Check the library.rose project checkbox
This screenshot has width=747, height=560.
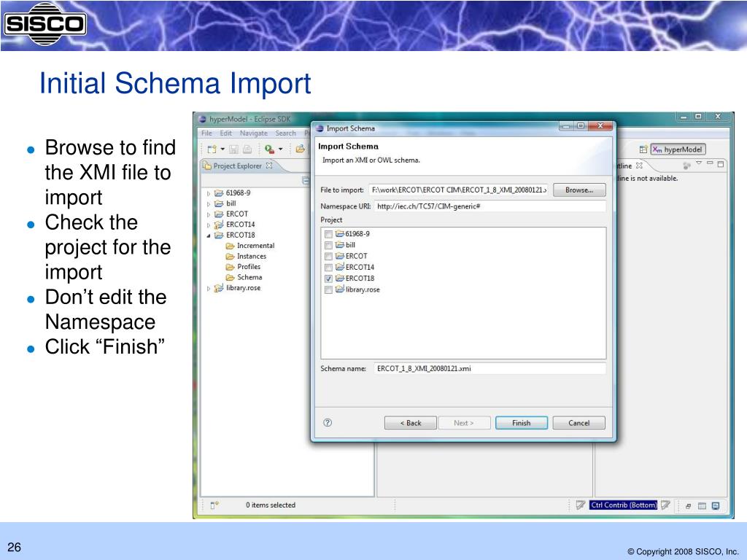tap(328, 289)
